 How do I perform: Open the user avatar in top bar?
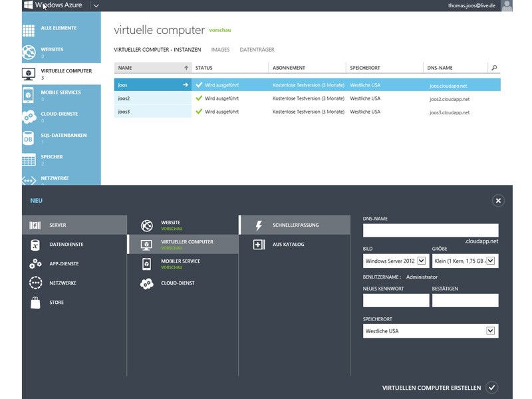(507, 5)
